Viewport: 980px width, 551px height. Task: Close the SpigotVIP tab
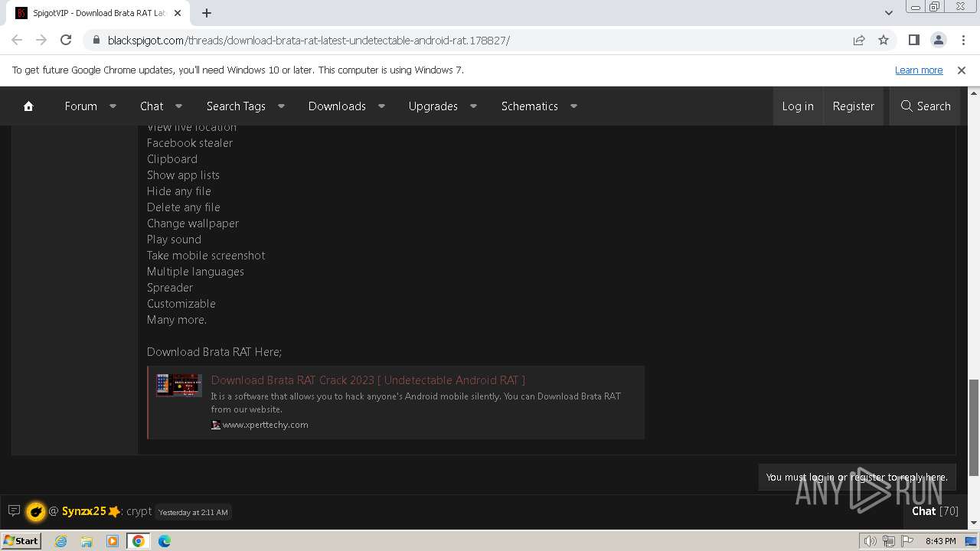click(x=178, y=13)
